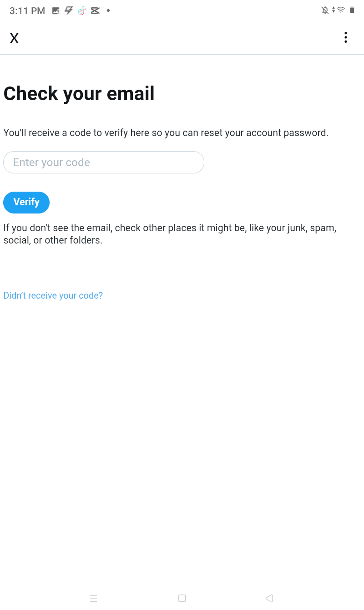Tap the image notification icon
This screenshot has width=364, height=610.
pos(56,10)
